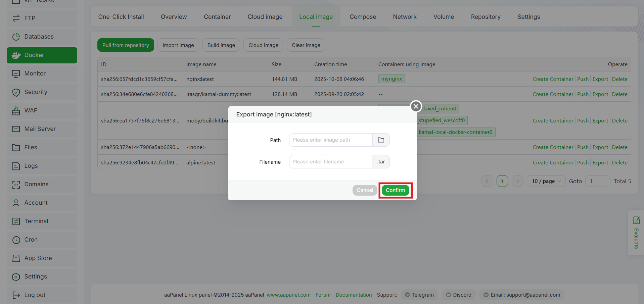Switch to Container tab
Viewport: 644px width, 304px height.
click(x=217, y=17)
